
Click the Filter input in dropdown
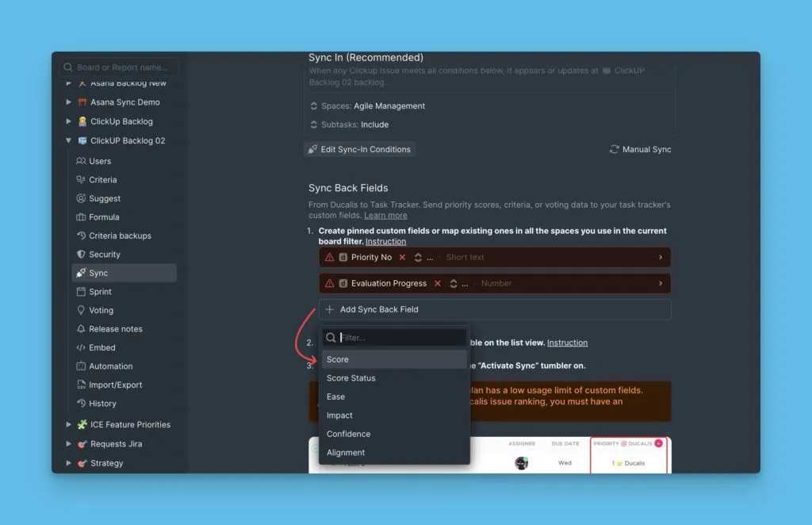coord(400,338)
